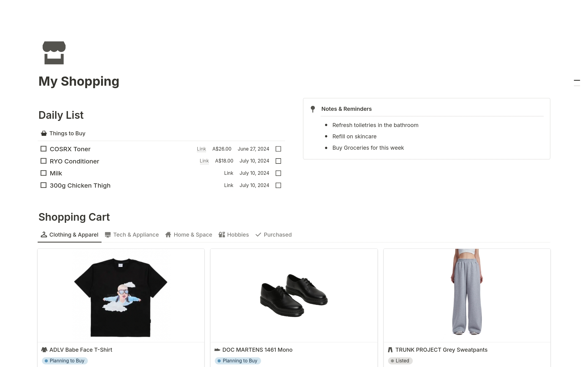Click the pin icon in Notes & Reminders

313,109
